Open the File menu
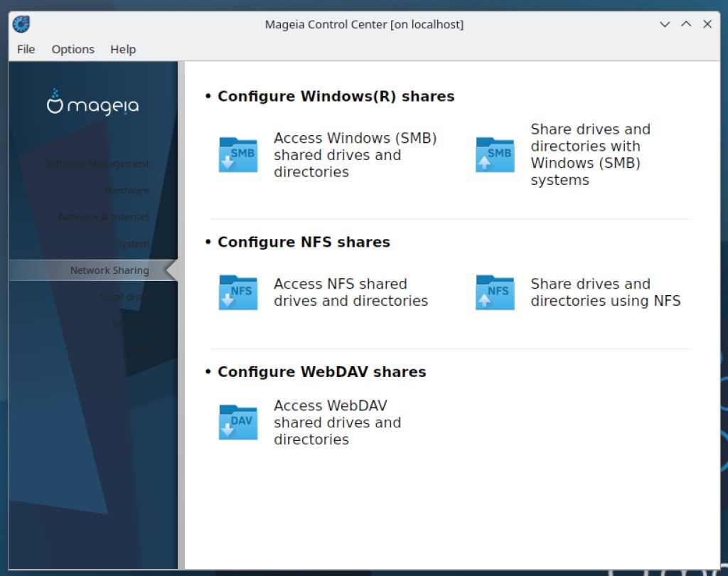This screenshot has height=576, width=728. point(26,49)
